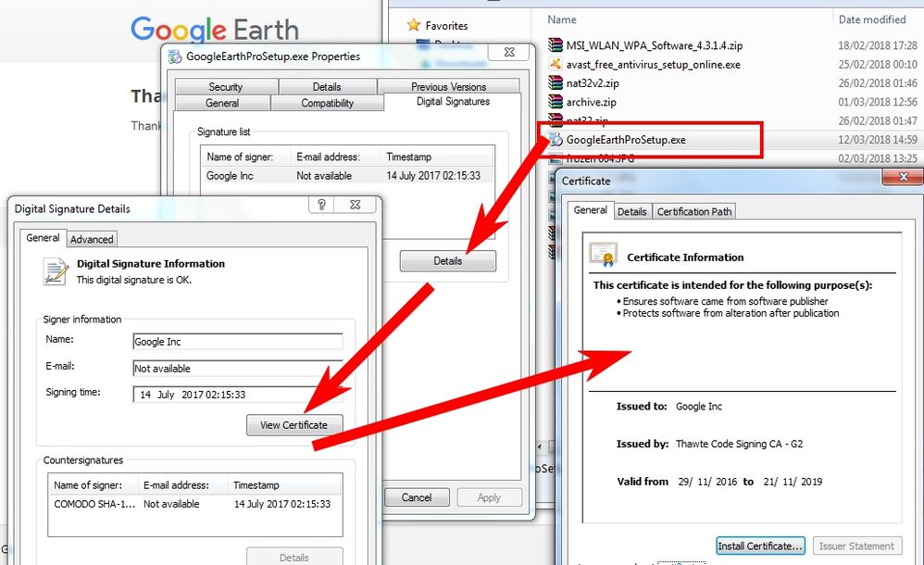Switch to the Certification Path tab
This screenshot has height=565, width=924.
[693, 211]
